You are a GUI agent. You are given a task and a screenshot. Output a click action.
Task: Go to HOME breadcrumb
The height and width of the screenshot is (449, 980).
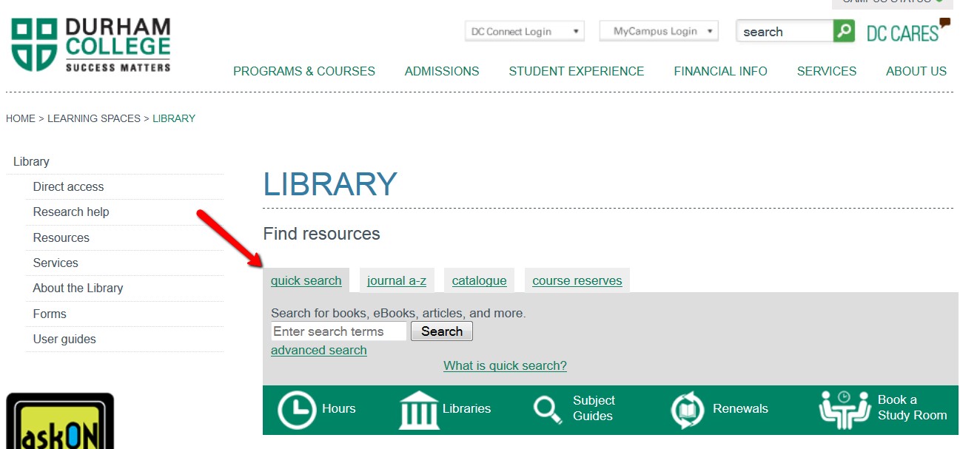[x=21, y=118]
